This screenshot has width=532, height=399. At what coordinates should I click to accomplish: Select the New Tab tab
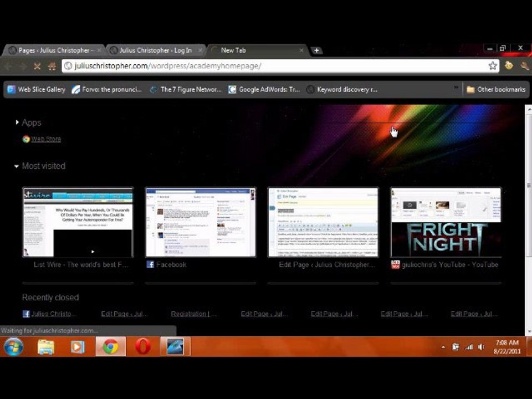[257, 50]
